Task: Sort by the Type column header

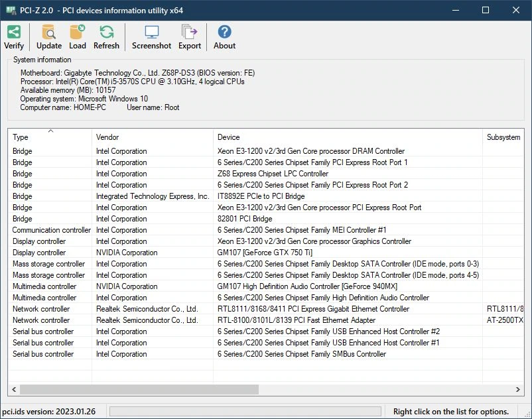Action: (x=50, y=137)
